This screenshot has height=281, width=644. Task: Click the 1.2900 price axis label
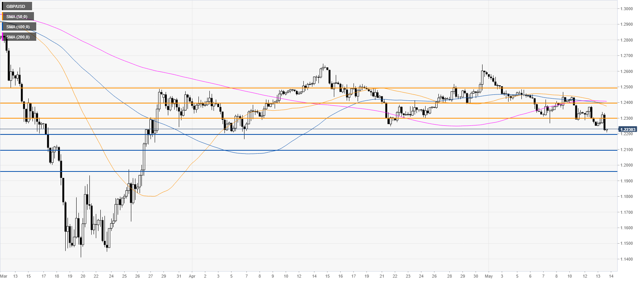click(626, 24)
